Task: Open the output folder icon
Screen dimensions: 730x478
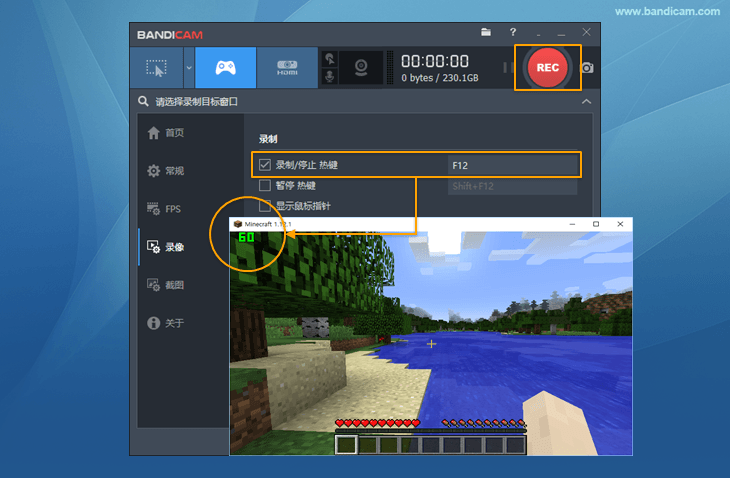Action: tap(486, 32)
